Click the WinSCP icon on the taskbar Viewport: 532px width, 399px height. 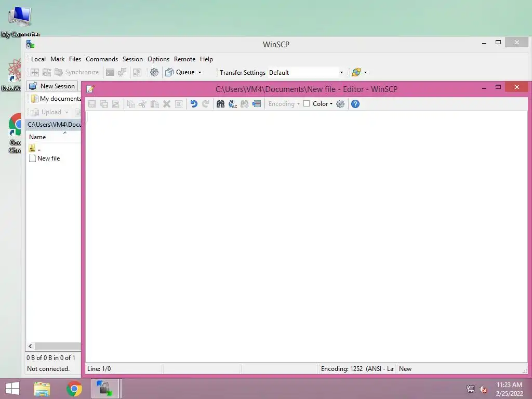click(105, 389)
